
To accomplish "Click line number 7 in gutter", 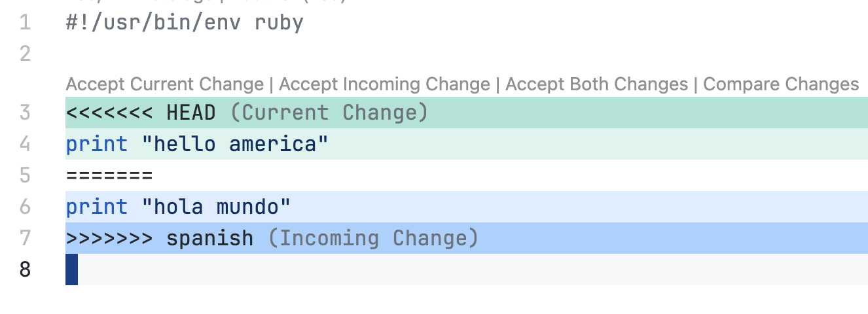I will pos(25,238).
